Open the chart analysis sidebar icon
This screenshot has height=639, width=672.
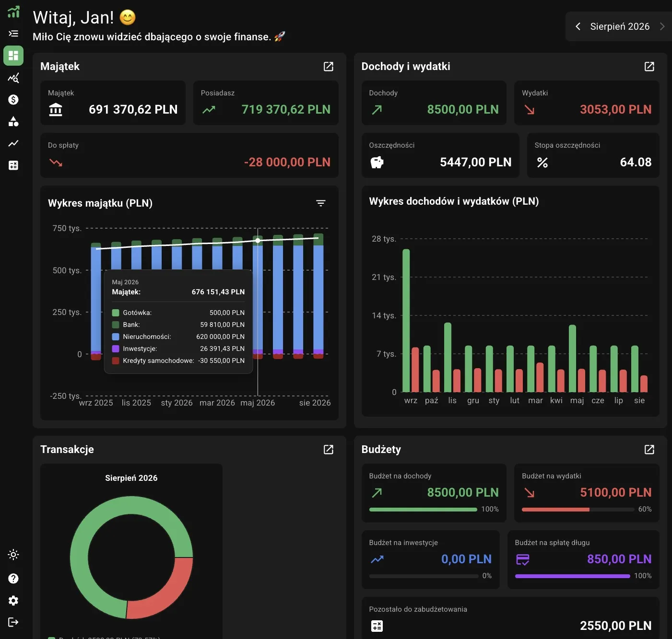[x=13, y=78]
